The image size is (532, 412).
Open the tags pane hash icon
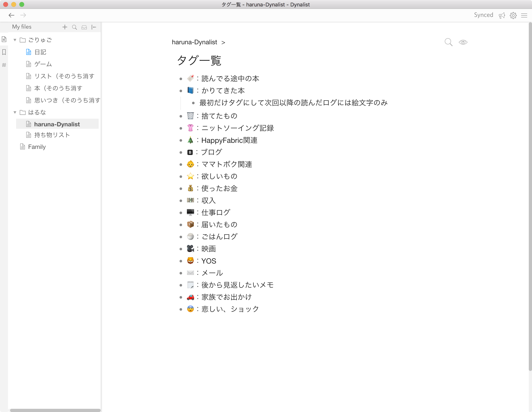[4, 65]
